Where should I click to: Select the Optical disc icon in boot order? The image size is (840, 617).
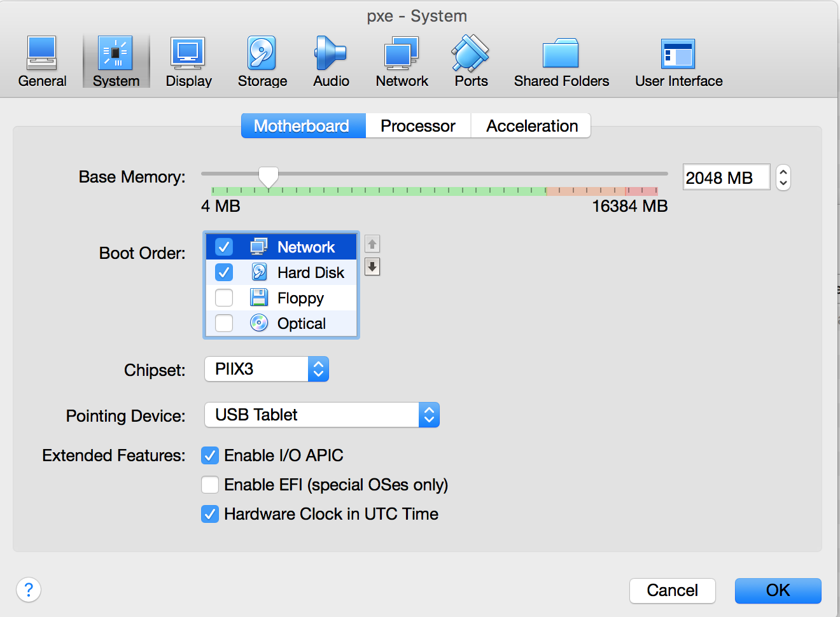(x=259, y=323)
